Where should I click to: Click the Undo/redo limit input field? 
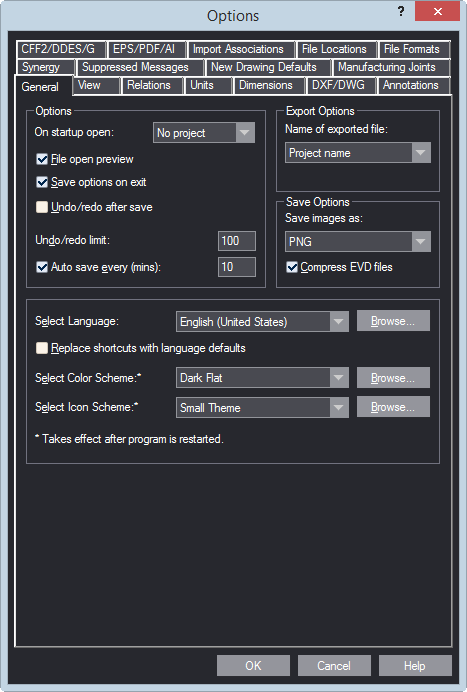click(x=237, y=241)
